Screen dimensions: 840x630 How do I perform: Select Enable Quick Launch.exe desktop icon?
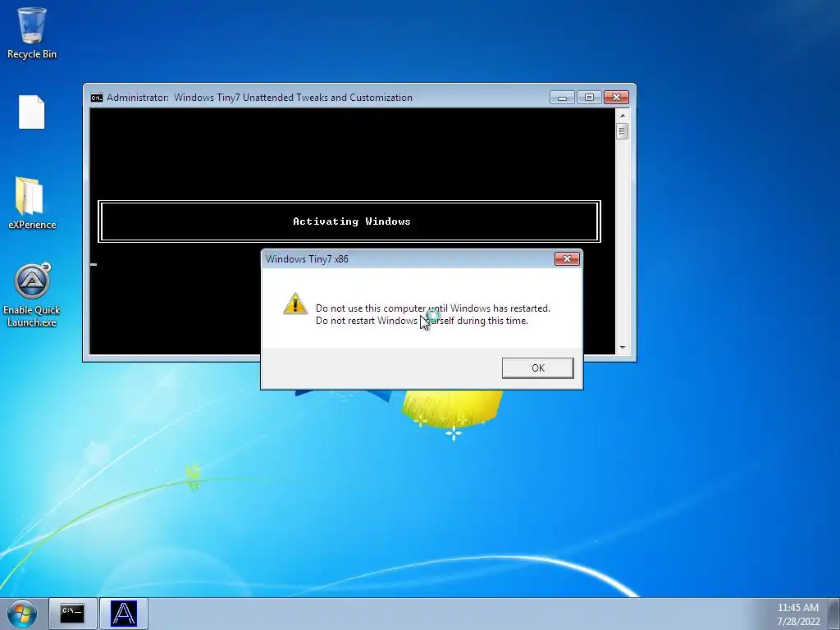32,295
